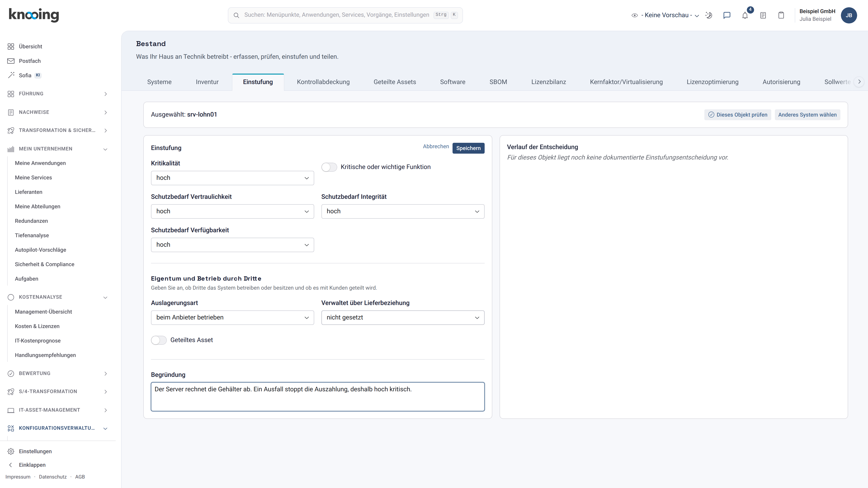This screenshot has width=868, height=488.
Task: Open the Keine Vorschau preview dropdown
Action: tap(665, 15)
